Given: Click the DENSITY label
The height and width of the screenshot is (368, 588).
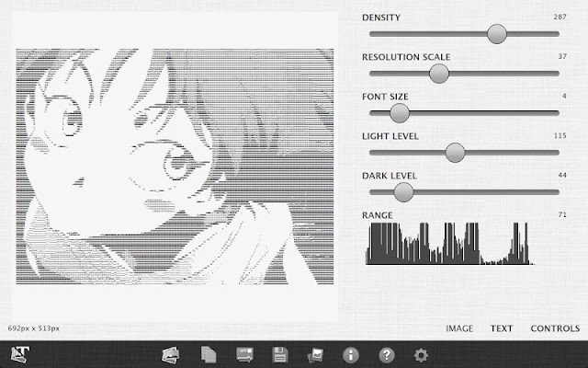Looking at the screenshot, I should tap(381, 17).
